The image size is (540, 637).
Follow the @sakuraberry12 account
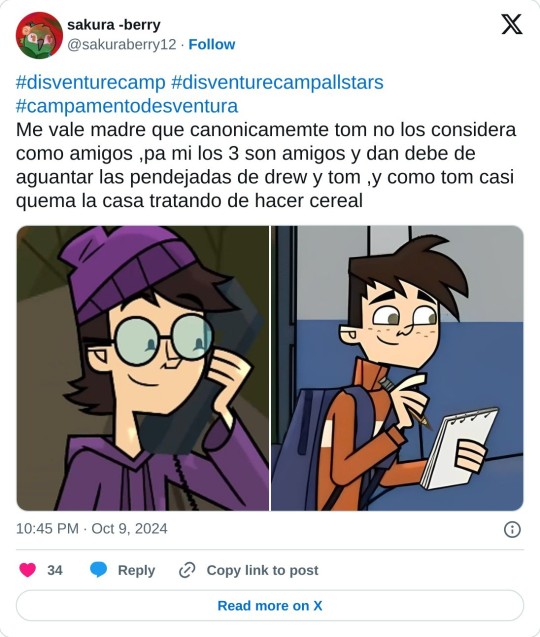pyautogui.click(x=212, y=44)
